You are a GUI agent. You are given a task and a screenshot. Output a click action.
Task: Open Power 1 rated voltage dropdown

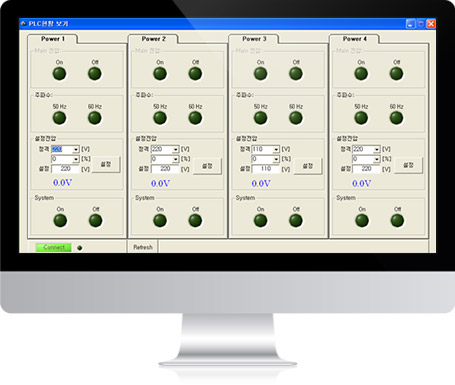click(76, 149)
